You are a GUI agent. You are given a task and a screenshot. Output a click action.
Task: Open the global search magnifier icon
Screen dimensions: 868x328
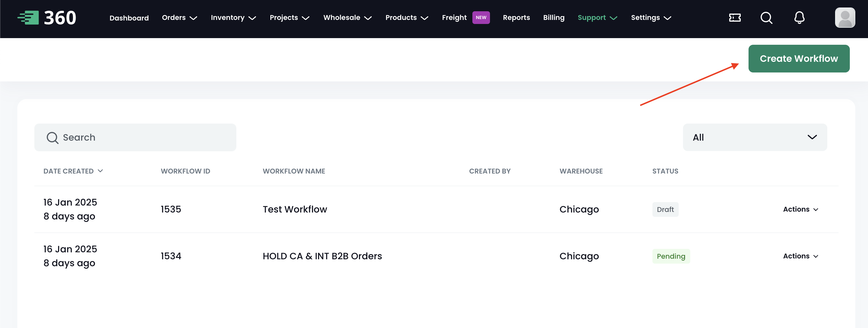pos(766,18)
